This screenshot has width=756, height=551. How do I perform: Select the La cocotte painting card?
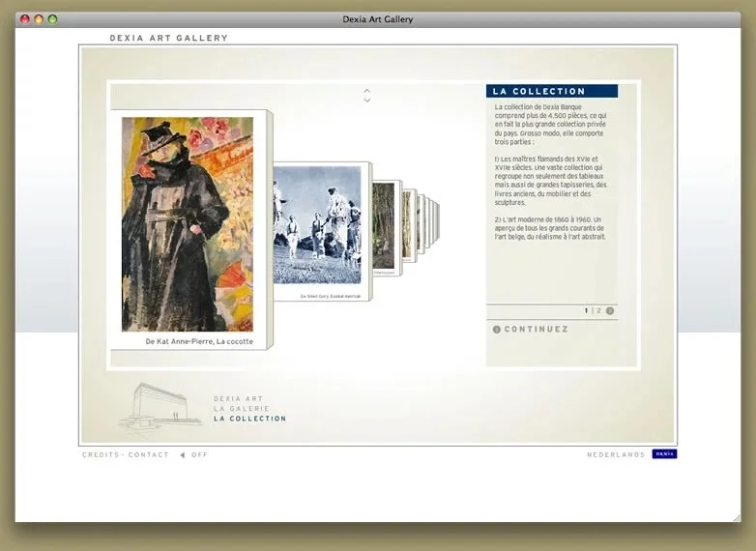[x=190, y=229]
